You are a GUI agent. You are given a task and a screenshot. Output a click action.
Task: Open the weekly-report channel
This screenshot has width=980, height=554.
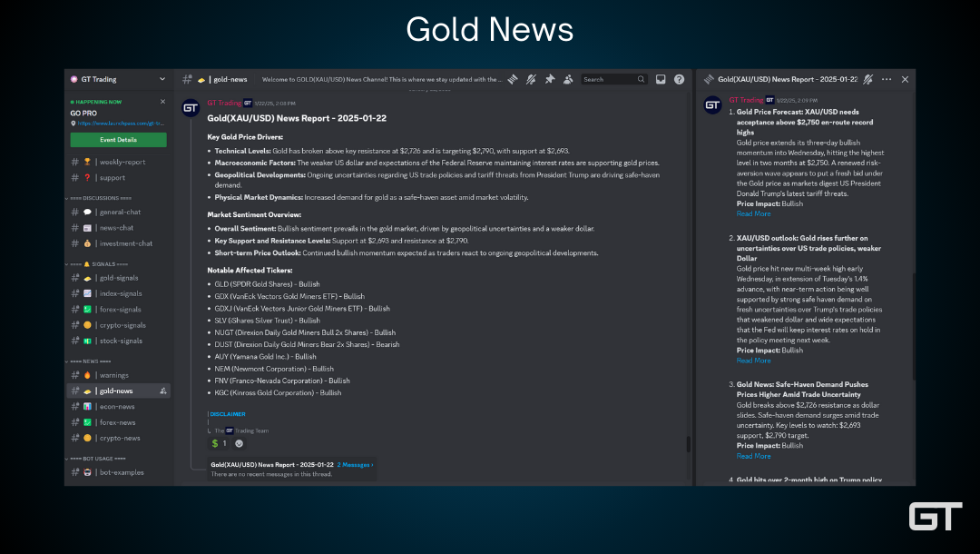click(x=118, y=162)
